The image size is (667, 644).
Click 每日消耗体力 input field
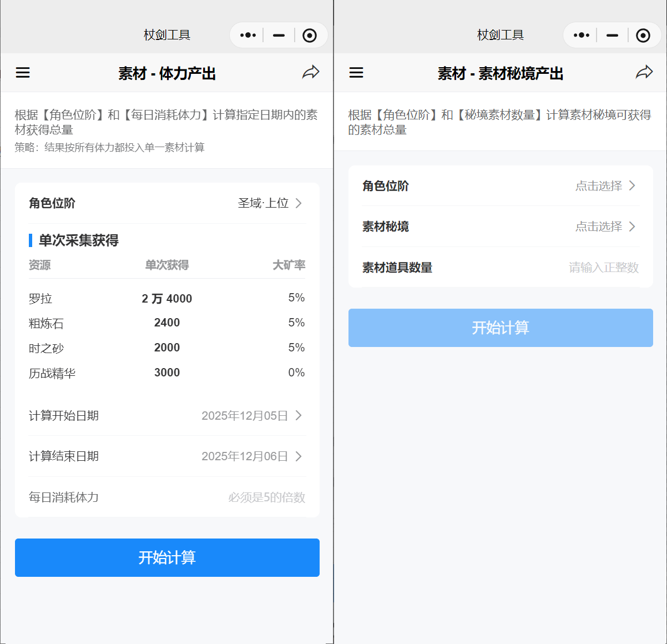point(266,497)
